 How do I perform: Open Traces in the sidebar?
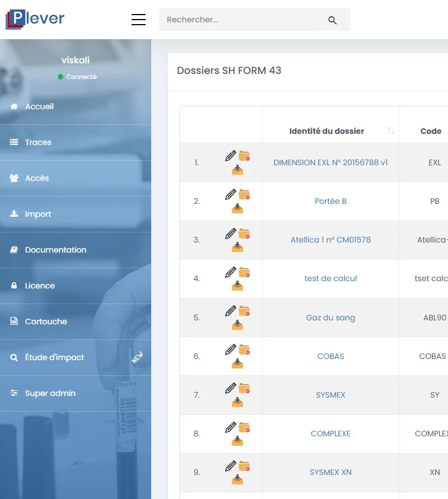76,142
